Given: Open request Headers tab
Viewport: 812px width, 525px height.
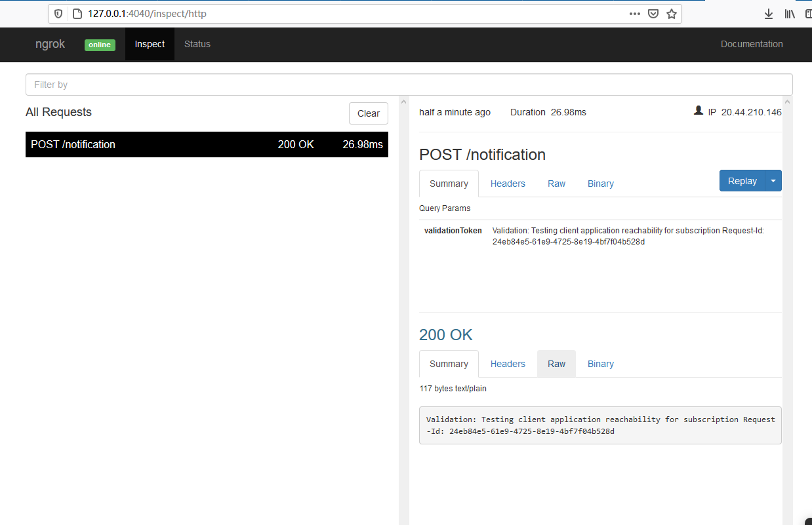Looking at the screenshot, I should (508, 184).
